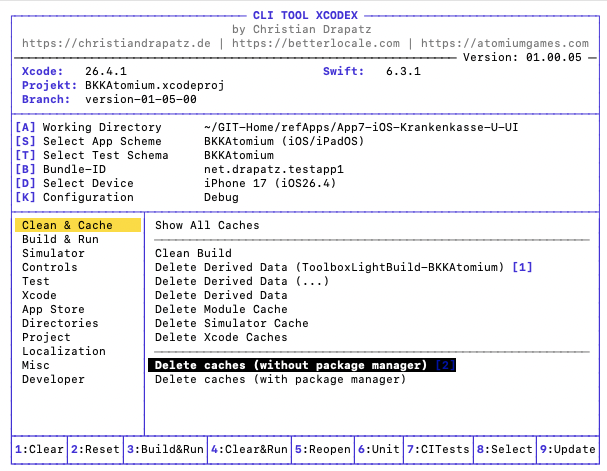
Task: Click the 1:Clear function key
Action: tap(39, 449)
